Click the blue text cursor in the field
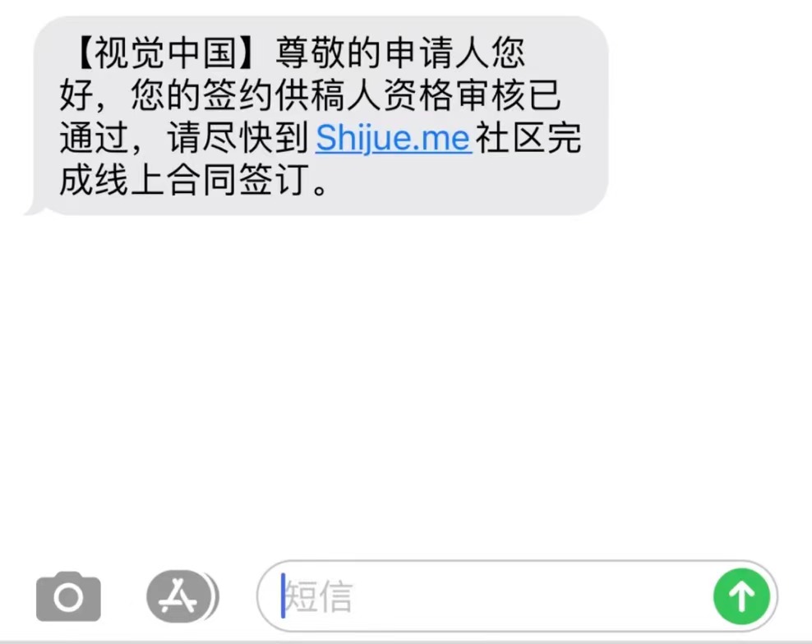812x644 pixels. pos(283,596)
